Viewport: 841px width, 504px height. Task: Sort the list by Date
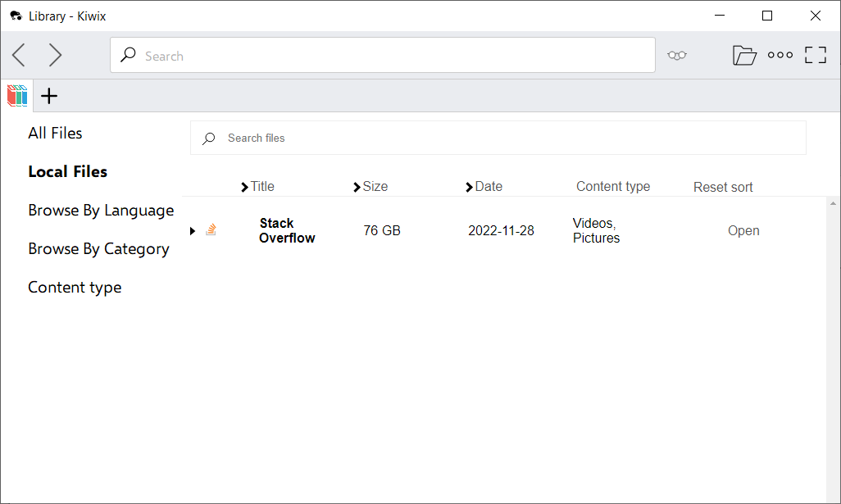tap(488, 186)
